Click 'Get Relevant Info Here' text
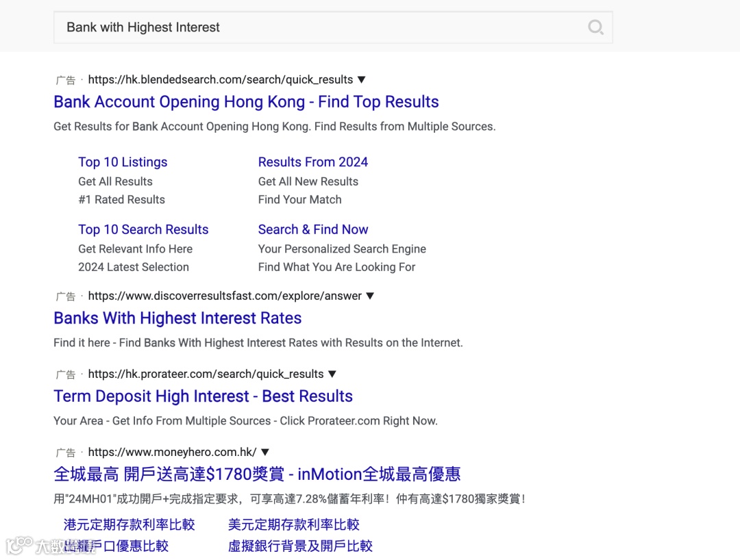740x560 pixels. click(136, 249)
